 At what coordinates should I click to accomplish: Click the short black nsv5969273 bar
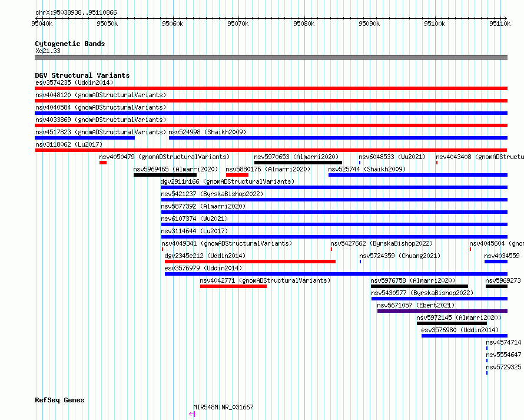(496, 286)
